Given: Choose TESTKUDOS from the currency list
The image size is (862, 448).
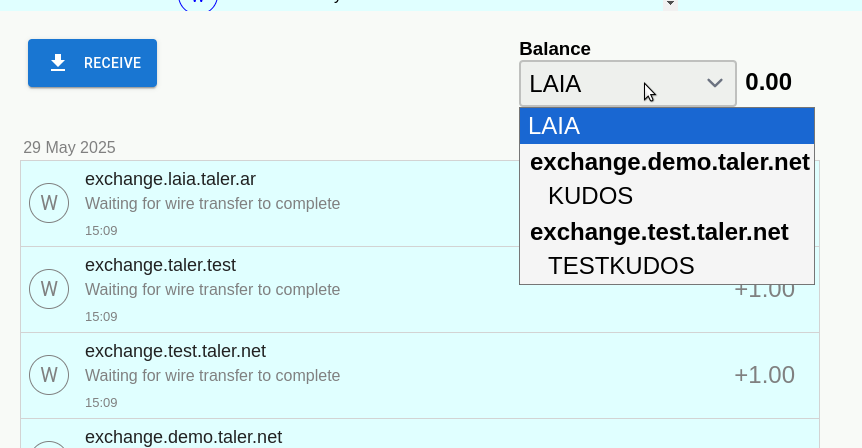Looking at the screenshot, I should (x=620, y=266).
